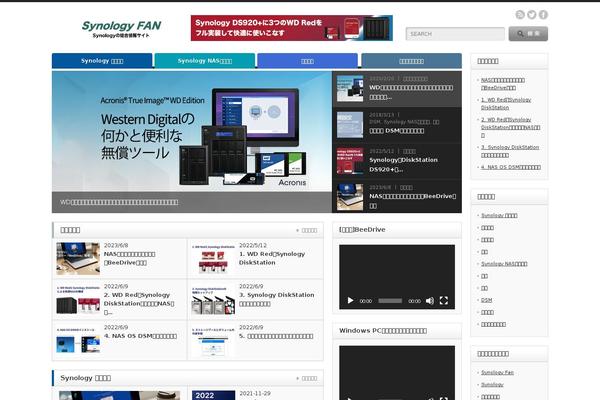This screenshot has width=600, height=400.
Task: Open 'Synology NAS' category link in sidebar
Action: [x=504, y=264]
